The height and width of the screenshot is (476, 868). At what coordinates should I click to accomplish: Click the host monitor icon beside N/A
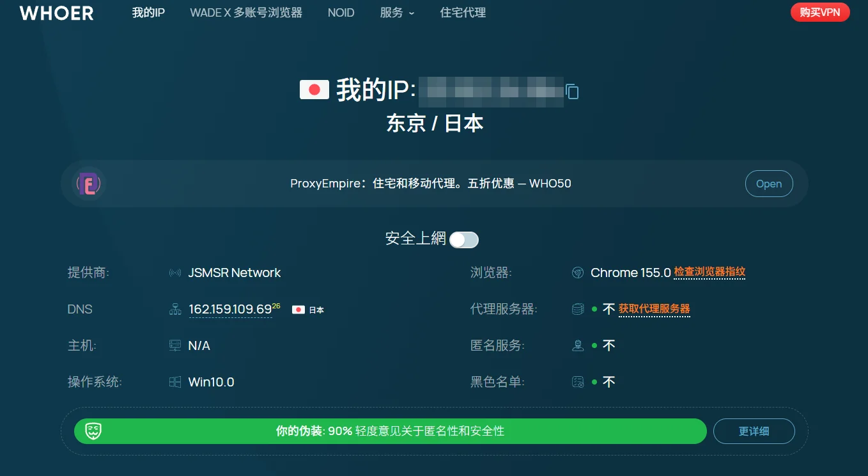[x=175, y=346]
